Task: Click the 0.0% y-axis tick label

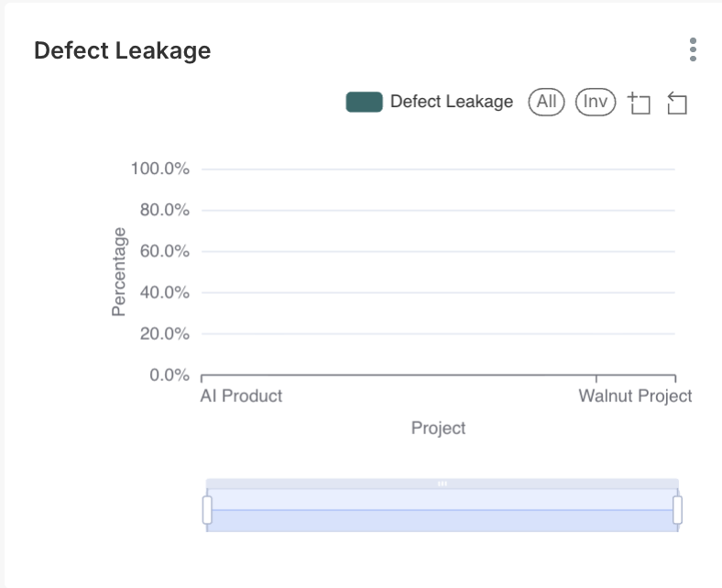Action: [x=169, y=376]
